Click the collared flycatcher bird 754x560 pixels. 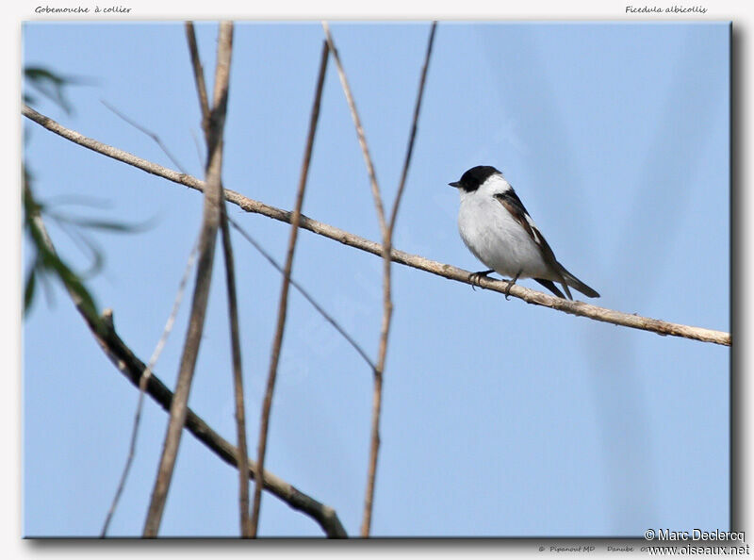coord(509,231)
